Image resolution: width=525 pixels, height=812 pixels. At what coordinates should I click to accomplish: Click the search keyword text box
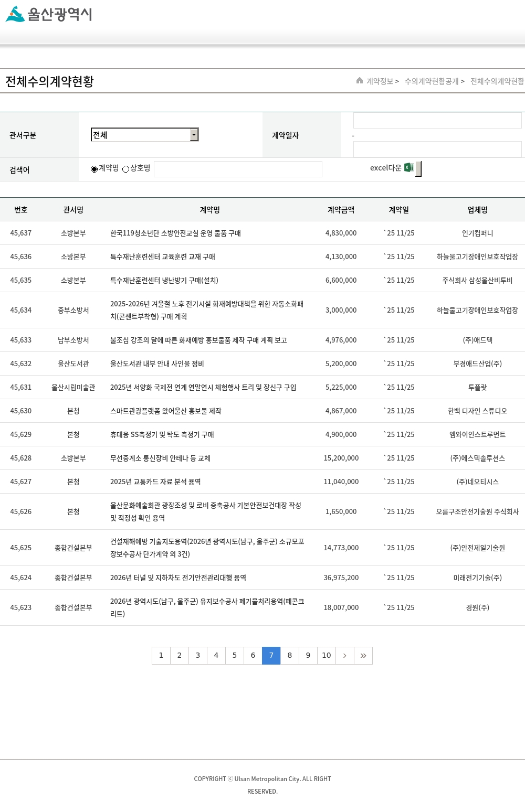[238, 169]
